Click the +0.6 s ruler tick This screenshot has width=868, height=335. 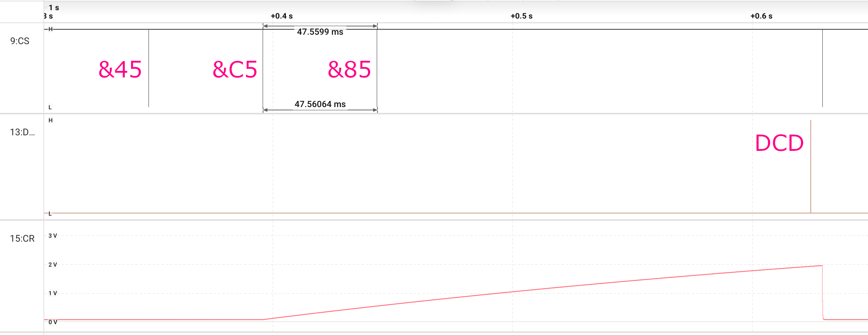pos(761,16)
